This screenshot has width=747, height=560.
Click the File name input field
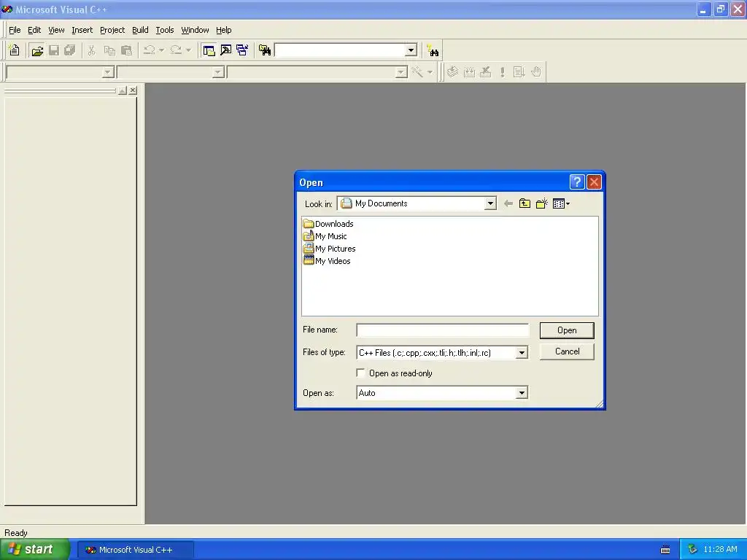point(443,330)
